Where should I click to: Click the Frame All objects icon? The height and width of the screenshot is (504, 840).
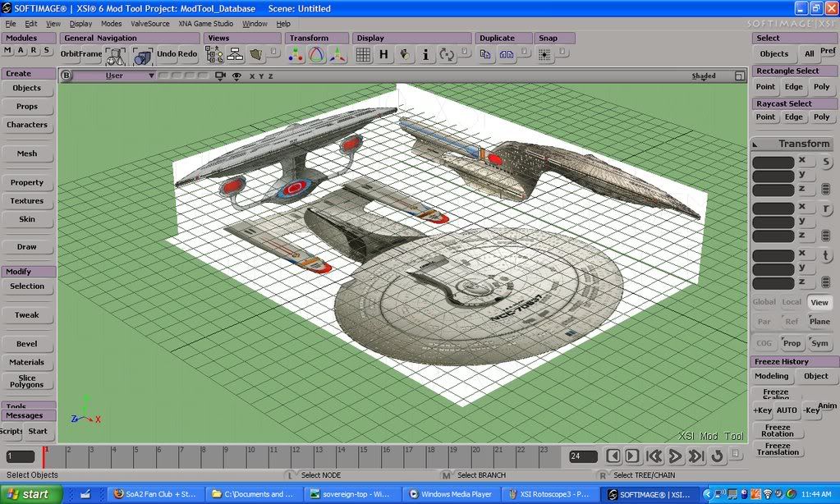[115, 55]
